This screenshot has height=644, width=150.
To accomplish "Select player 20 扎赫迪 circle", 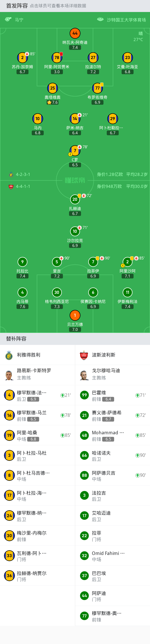I will coord(75,199).
